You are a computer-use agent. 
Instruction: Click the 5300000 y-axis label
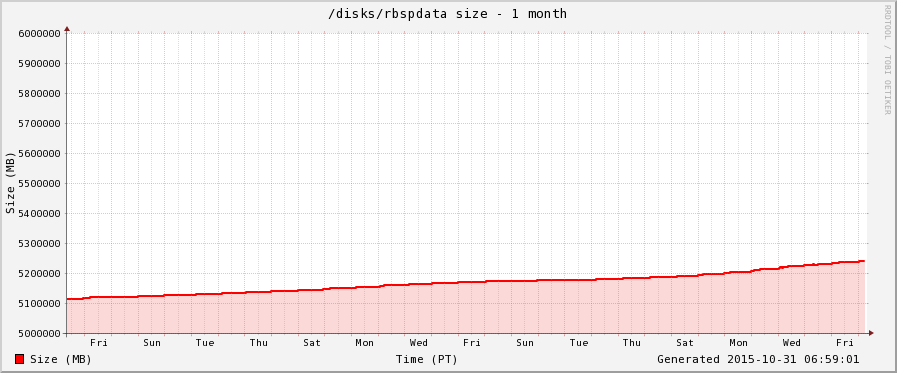tap(39, 244)
